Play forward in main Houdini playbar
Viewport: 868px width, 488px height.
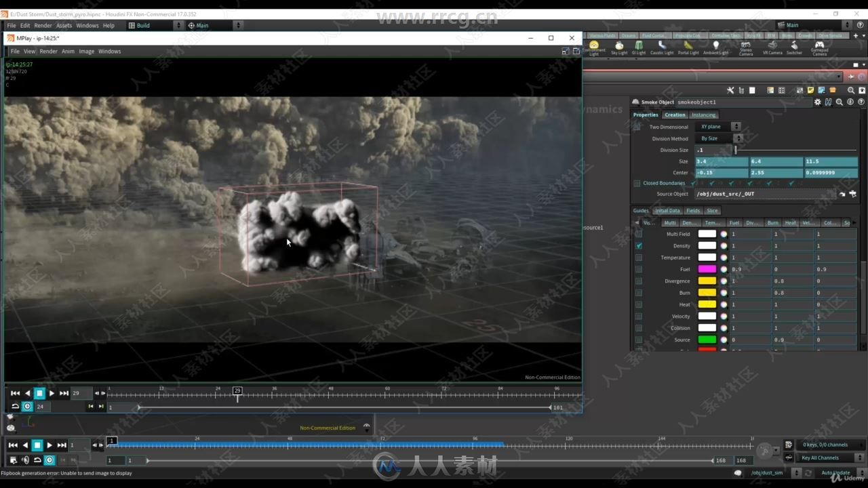pyautogui.click(x=50, y=445)
